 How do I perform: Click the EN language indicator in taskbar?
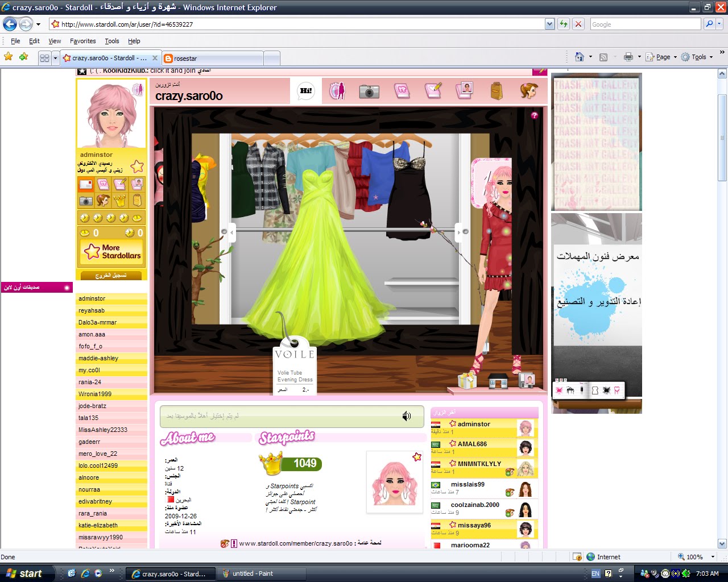click(x=595, y=573)
